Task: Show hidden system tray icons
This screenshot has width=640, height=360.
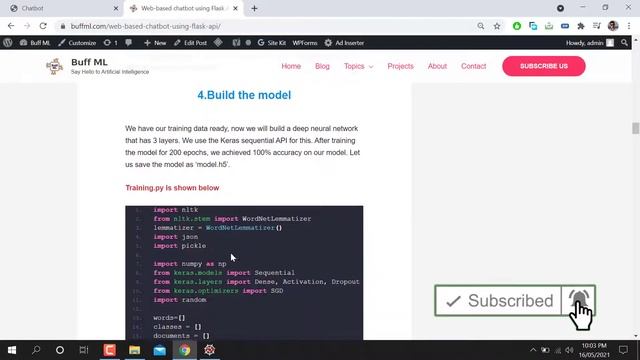Action: click(533, 350)
